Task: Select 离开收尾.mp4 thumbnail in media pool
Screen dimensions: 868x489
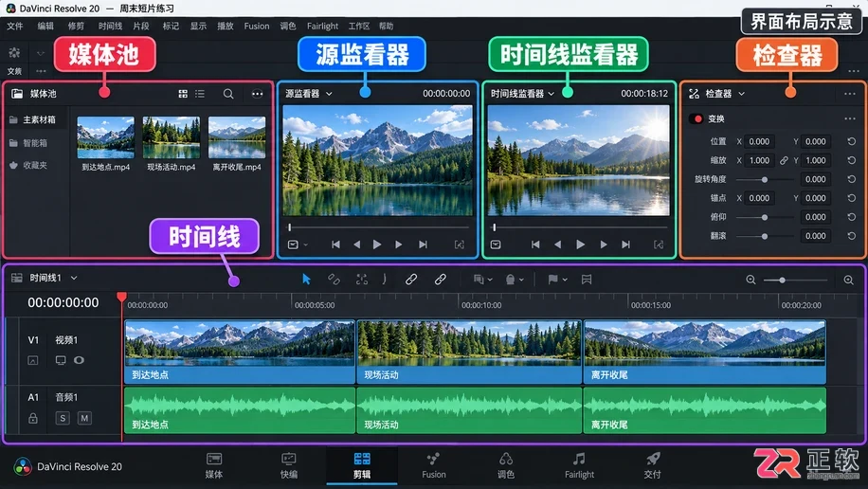Action: click(x=237, y=137)
